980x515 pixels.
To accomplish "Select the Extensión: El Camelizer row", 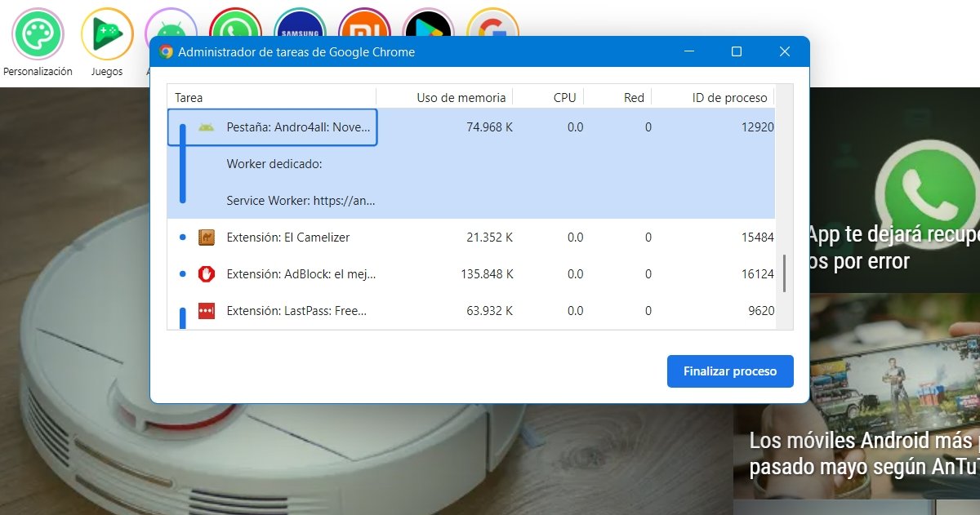I will pyautogui.click(x=471, y=238).
